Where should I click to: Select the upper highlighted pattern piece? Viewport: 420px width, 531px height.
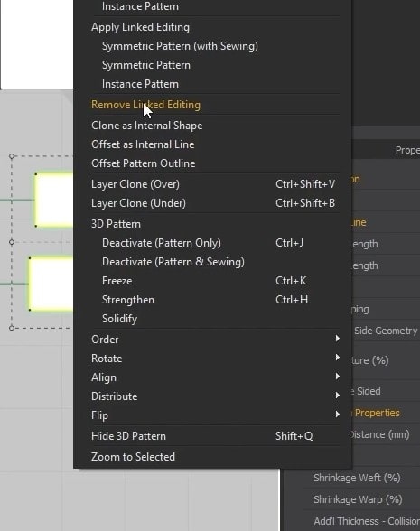(x=54, y=200)
